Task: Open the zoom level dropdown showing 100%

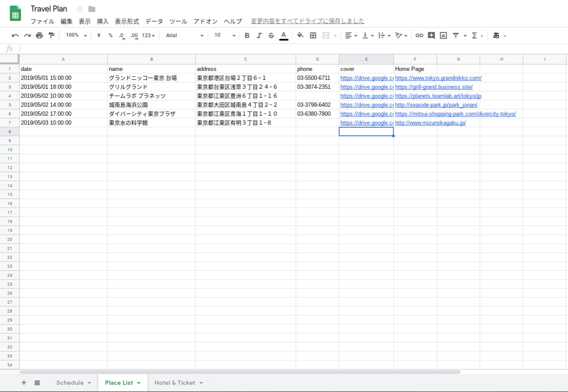Action: tap(75, 35)
